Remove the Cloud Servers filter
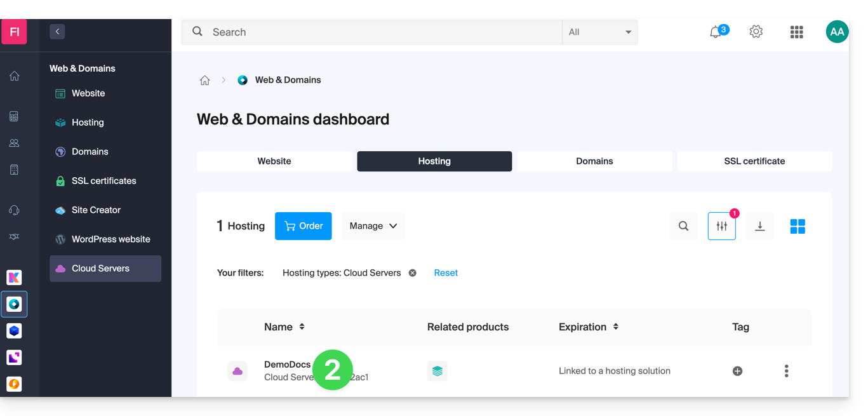 pyautogui.click(x=413, y=273)
